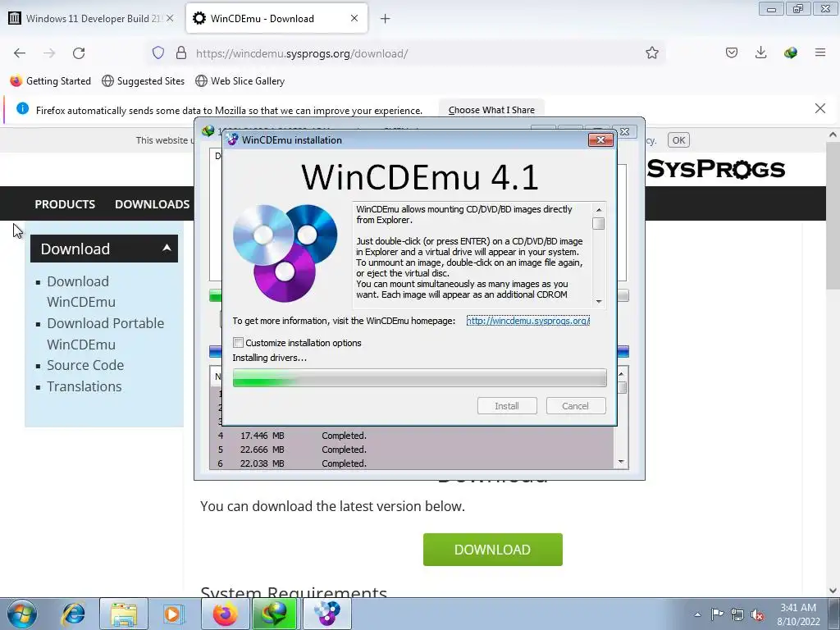Image resolution: width=840 pixels, height=630 pixels.
Task: Open the muted volume tray icon
Action: pyautogui.click(x=757, y=614)
